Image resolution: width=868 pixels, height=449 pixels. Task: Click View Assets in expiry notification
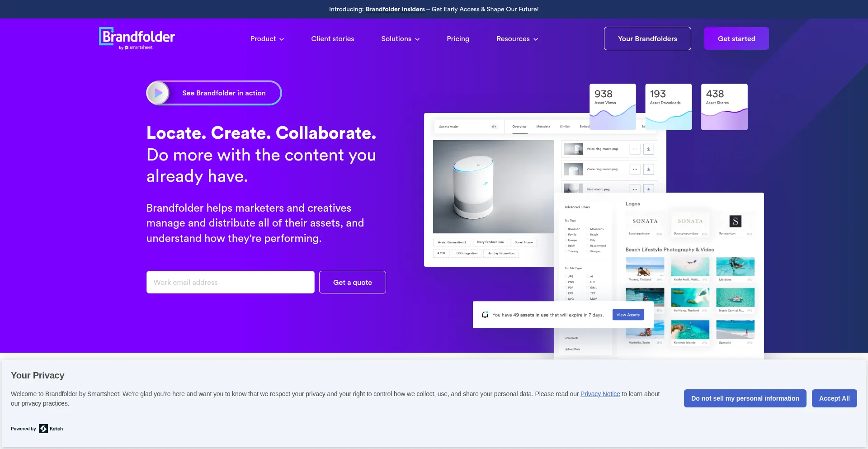click(x=628, y=315)
